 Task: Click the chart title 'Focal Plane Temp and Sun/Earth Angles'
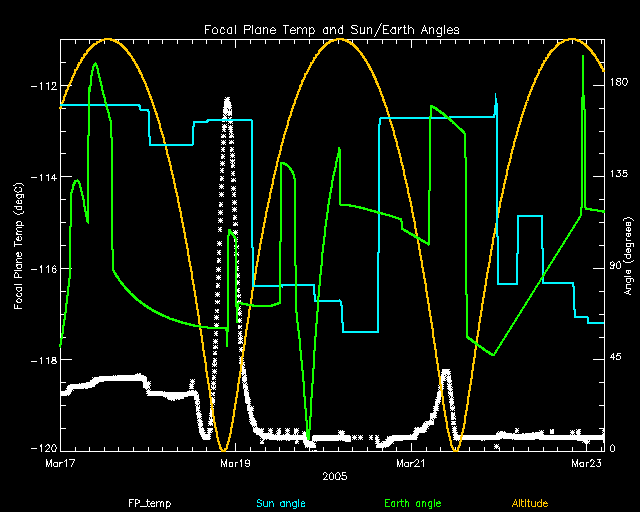[x=331, y=30]
